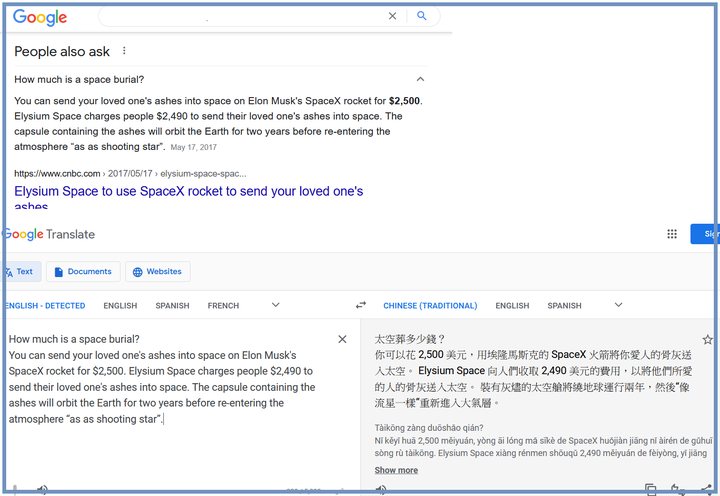Open three-dot menu beside People also ask
Screen dimensions: 720x496
click(x=124, y=51)
